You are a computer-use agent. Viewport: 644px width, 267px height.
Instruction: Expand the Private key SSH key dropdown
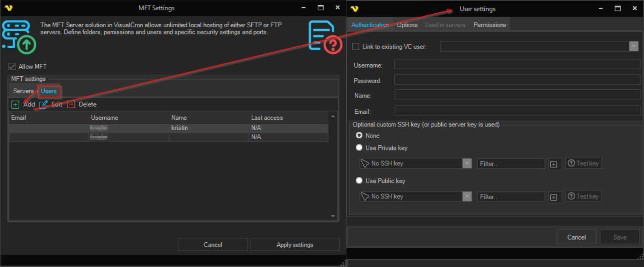click(x=467, y=164)
